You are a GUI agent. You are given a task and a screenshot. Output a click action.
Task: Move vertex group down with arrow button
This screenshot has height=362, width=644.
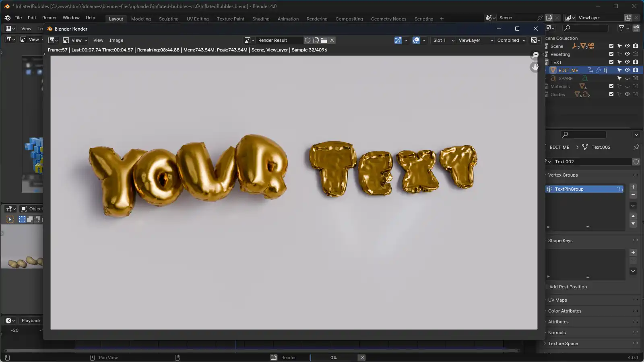(633, 224)
